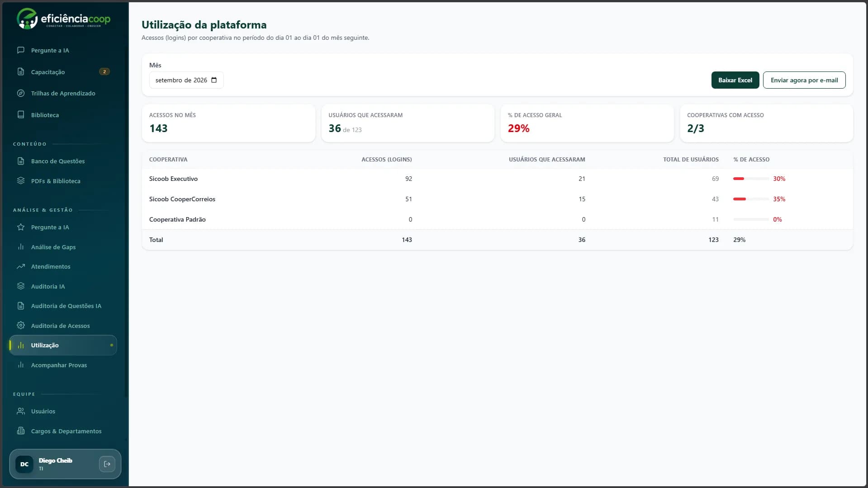Open the Utilização menu item
The image size is (868, 488).
coord(63,345)
